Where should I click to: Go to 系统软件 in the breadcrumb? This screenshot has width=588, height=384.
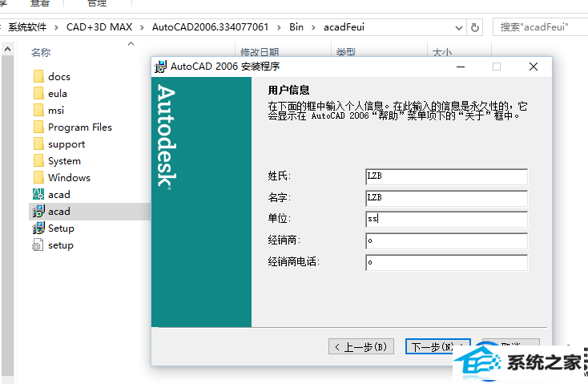click(x=28, y=27)
